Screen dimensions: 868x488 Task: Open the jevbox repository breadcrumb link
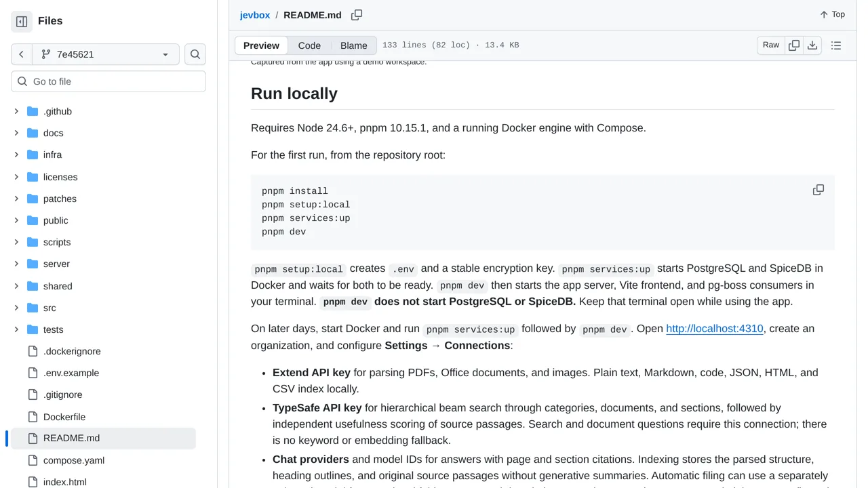point(255,15)
